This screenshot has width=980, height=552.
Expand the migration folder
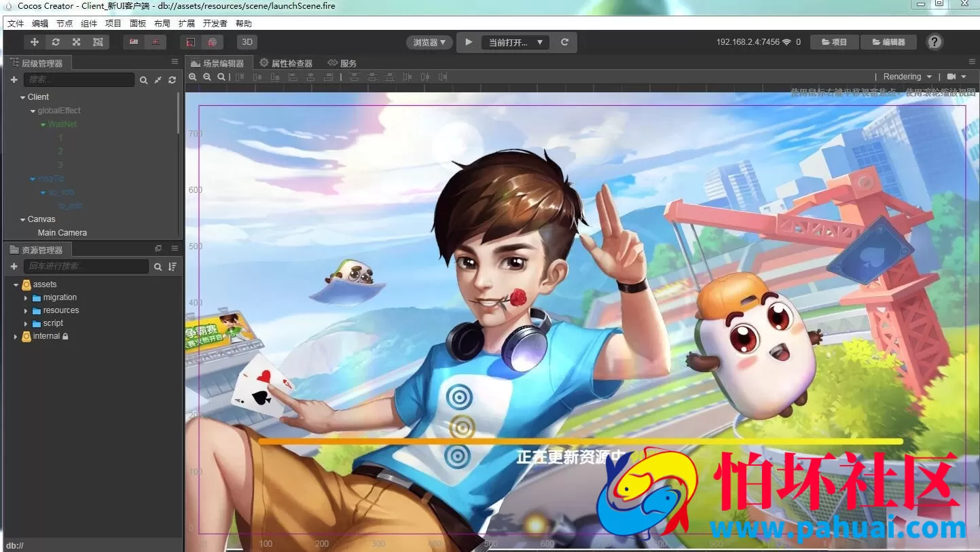[x=26, y=297]
